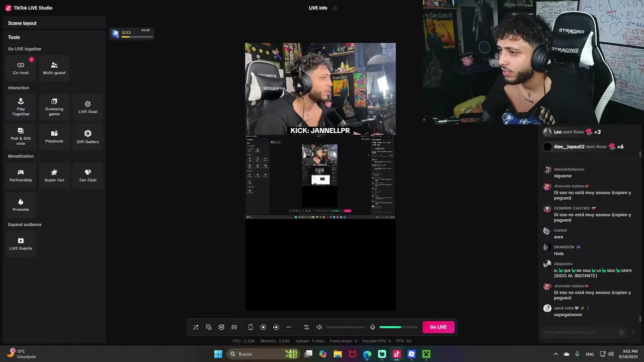Switch to portrait phone orientation icon
Viewport: 644px width, 362px height.
point(251,327)
